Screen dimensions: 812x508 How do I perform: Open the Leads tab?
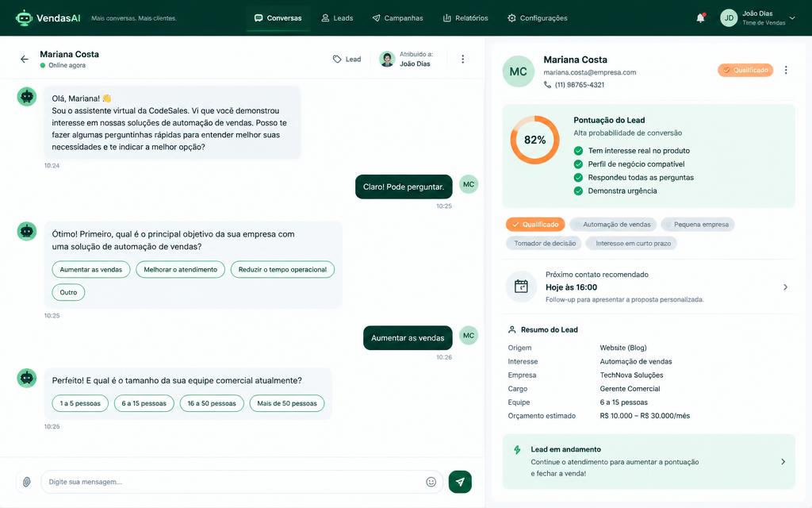click(337, 18)
